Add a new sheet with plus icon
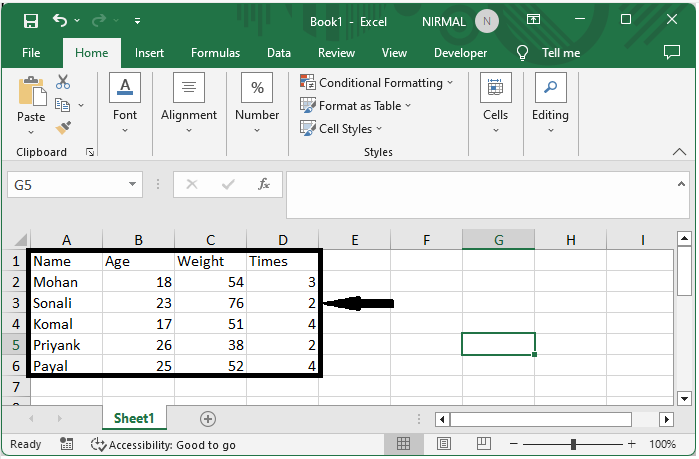 tap(208, 419)
